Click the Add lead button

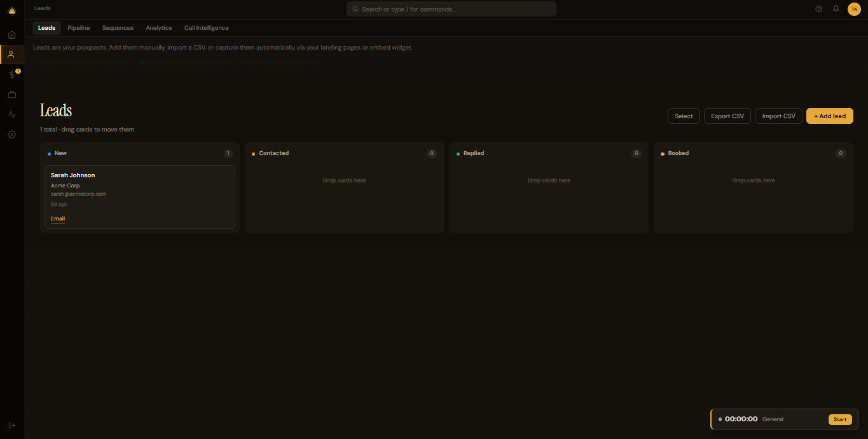pyautogui.click(x=830, y=116)
